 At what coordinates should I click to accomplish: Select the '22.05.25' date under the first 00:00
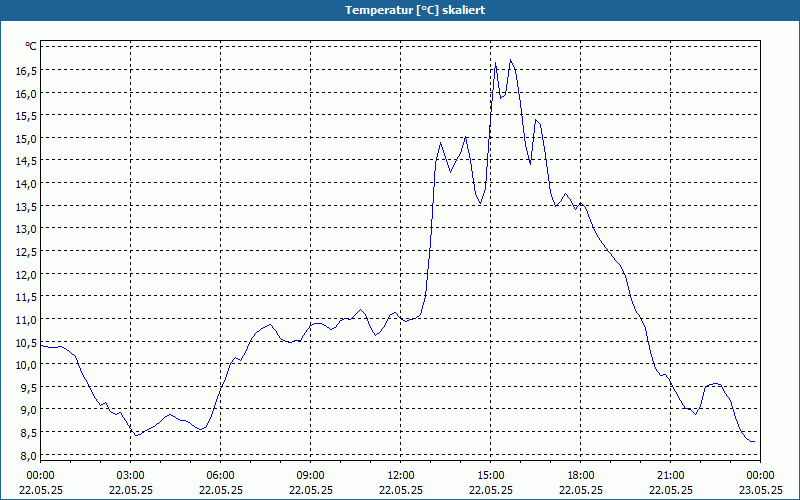tap(40, 490)
